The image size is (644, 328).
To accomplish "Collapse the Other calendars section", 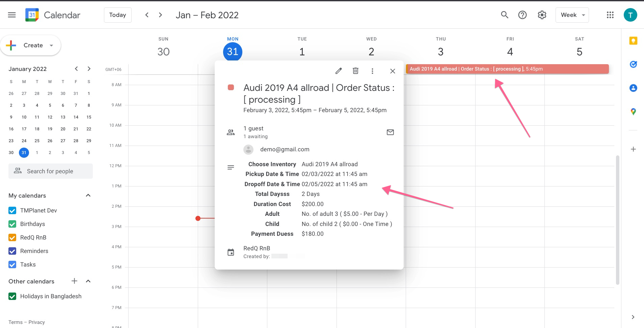I will 88,281.
